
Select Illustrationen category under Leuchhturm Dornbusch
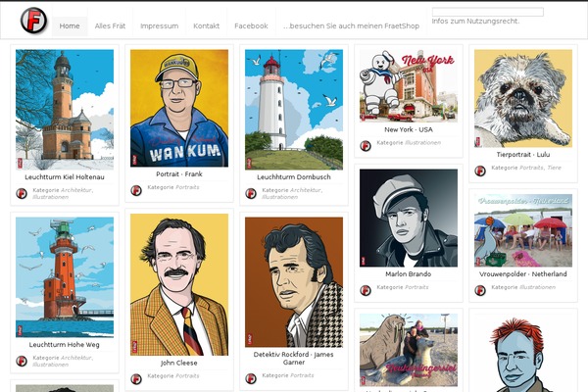(x=279, y=197)
